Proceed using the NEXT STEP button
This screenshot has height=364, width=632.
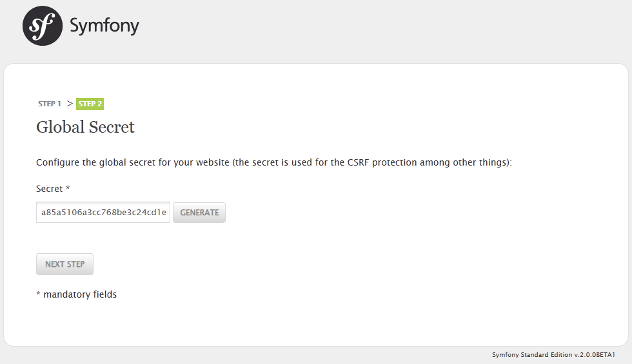[x=65, y=264]
